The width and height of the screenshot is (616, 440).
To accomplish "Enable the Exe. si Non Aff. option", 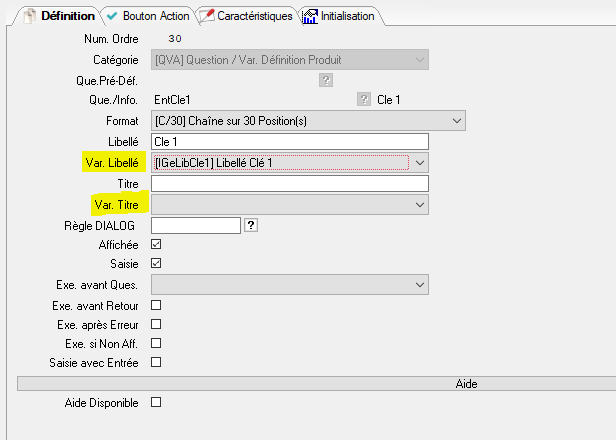I will [x=155, y=343].
